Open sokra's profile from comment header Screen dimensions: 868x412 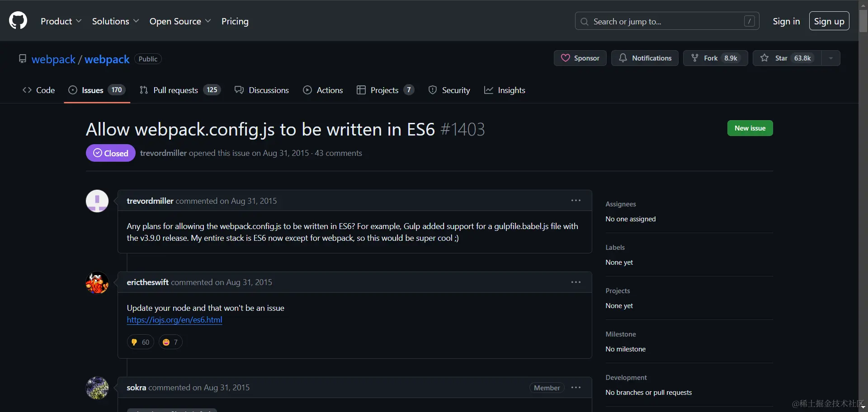[x=137, y=388]
